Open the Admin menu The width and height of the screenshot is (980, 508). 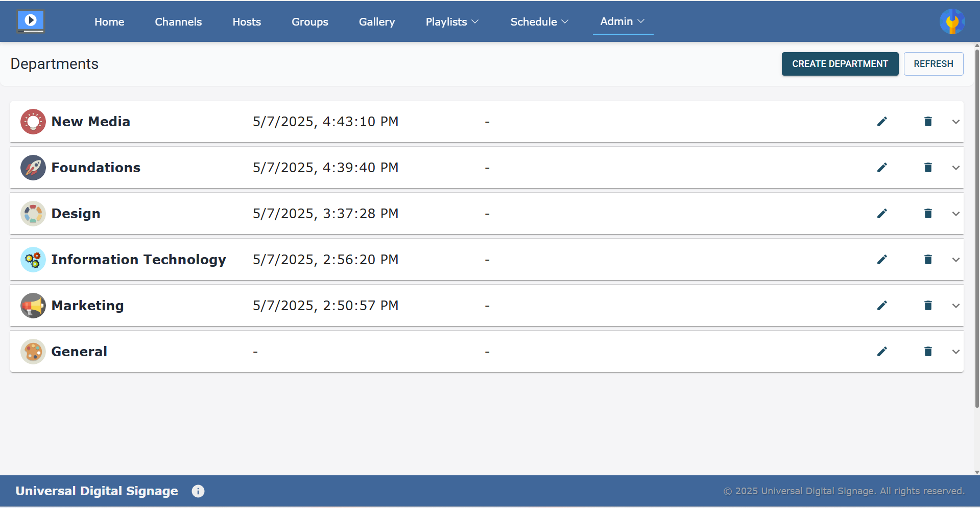[623, 21]
